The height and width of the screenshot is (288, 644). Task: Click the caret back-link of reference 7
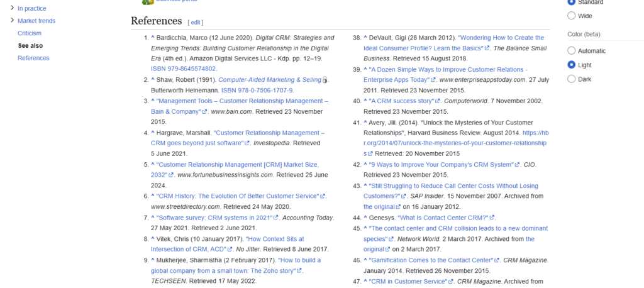point(153,218)
